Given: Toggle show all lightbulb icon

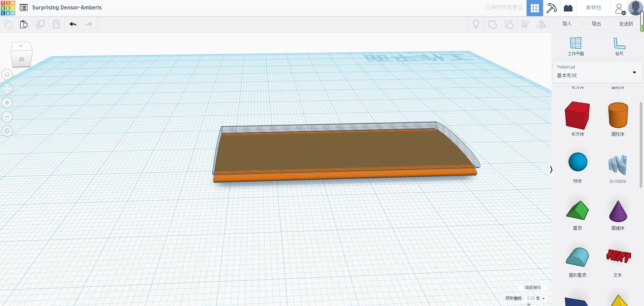Looking at the screenshot, I should click(x=476, y=24).
